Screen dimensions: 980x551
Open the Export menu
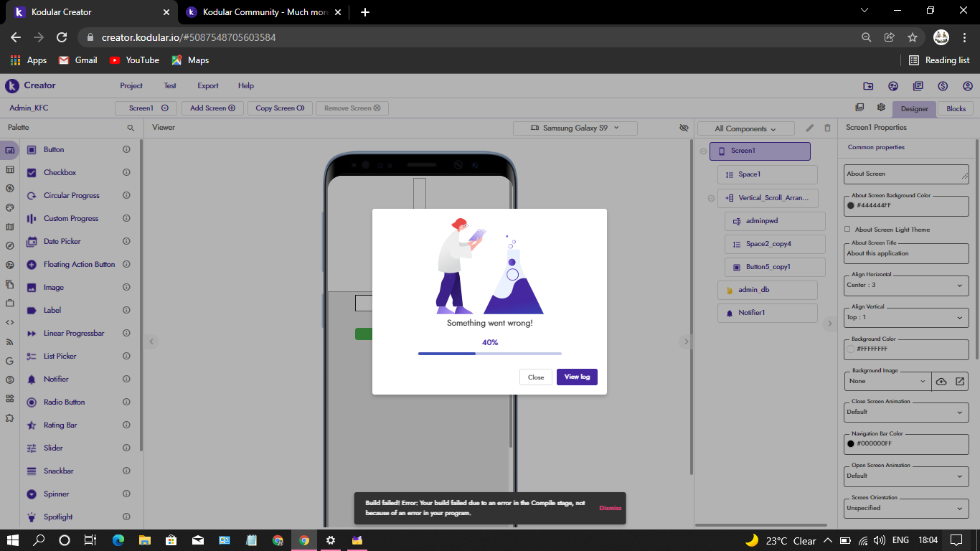coord(208,85)
